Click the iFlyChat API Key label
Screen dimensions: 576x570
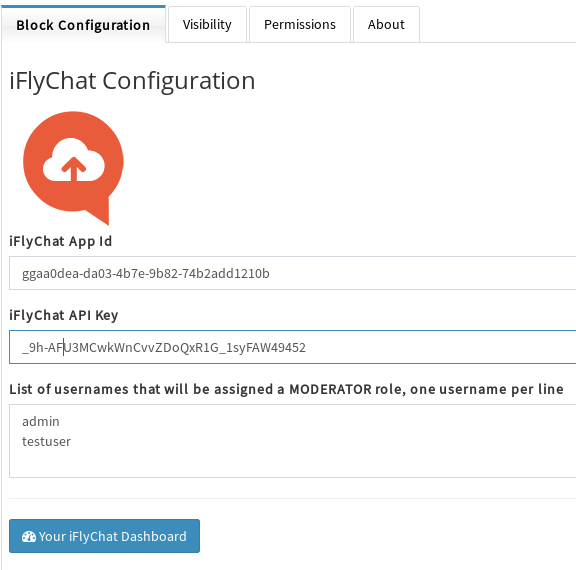(x=64, y=315)
